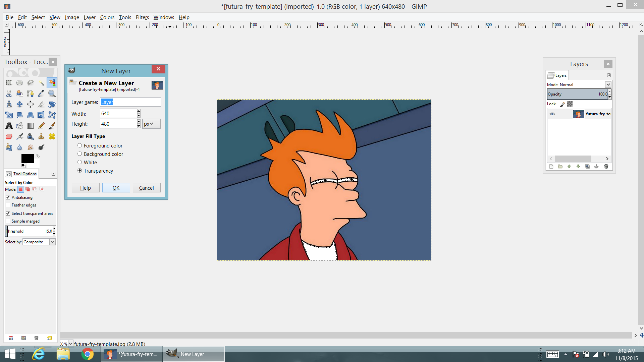
Task: Select the Free Select lasso tool
Action: (x=31, y=83)
